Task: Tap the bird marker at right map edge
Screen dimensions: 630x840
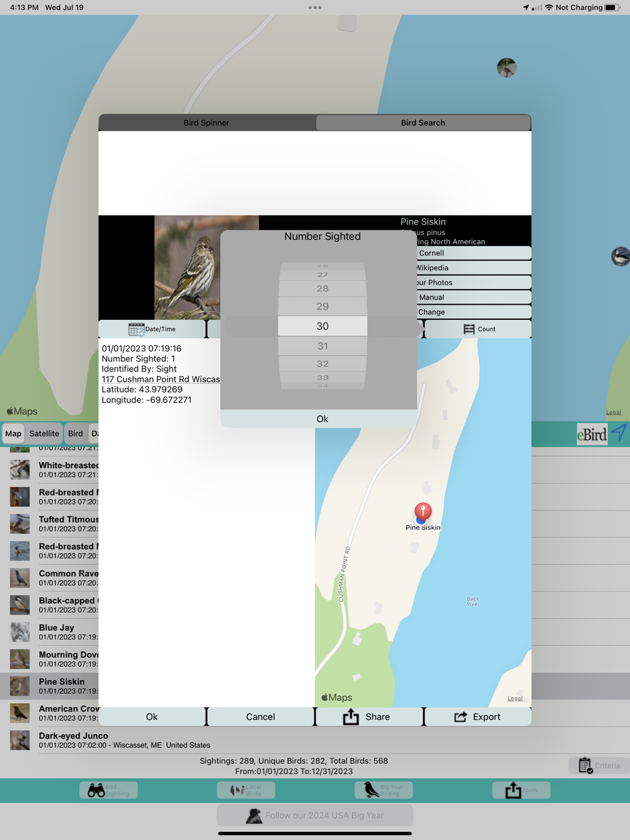Action: coord(621,256)
